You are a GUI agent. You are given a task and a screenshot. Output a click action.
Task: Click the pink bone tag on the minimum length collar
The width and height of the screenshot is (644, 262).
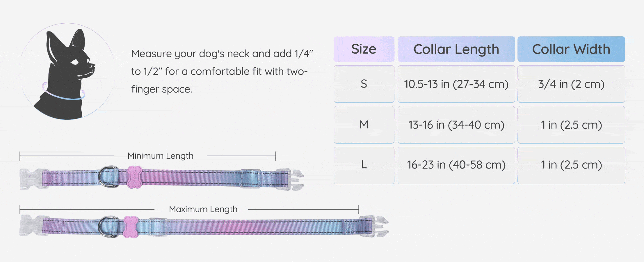coord(134,177)
